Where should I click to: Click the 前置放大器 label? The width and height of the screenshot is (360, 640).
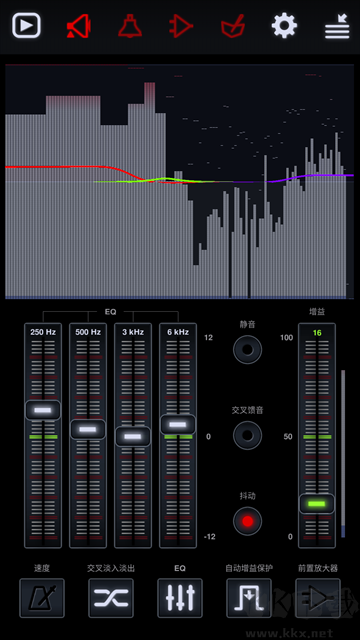coord(318,568)
